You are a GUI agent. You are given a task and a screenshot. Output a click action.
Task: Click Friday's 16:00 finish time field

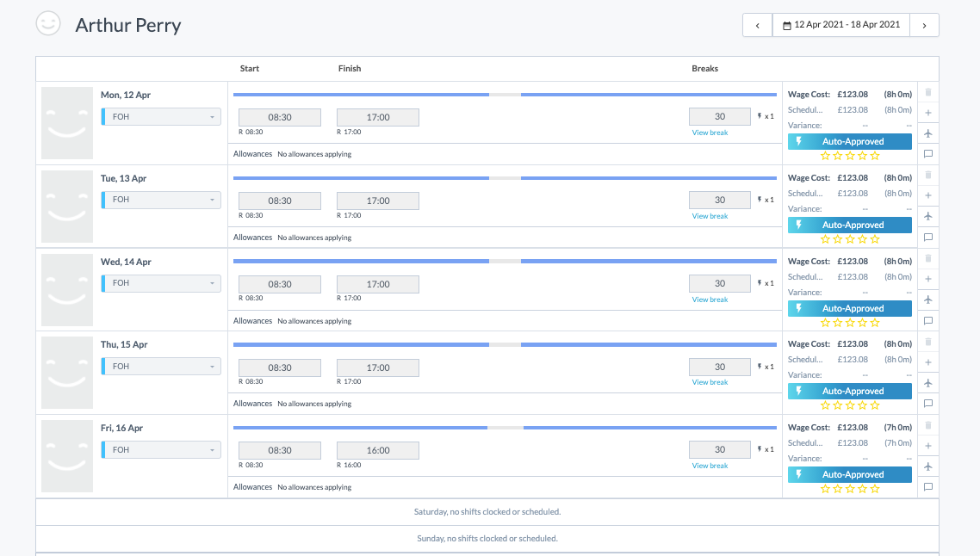tap(377, 450)
